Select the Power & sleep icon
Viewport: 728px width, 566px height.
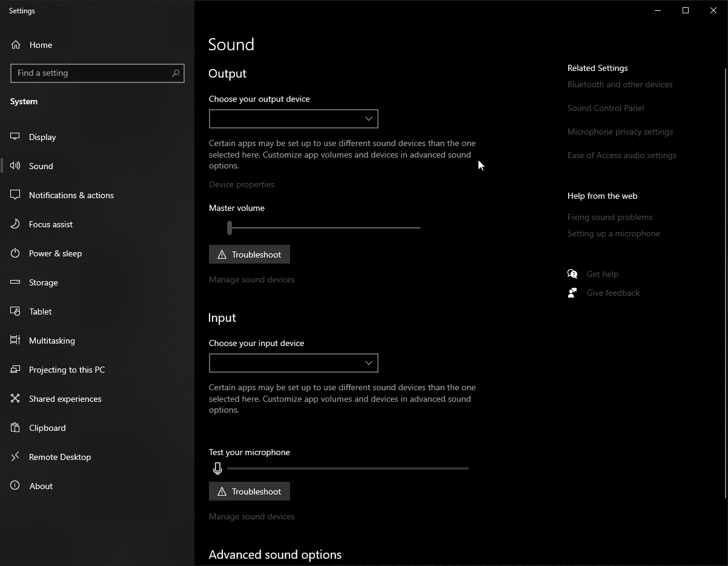tap(15, 253)
